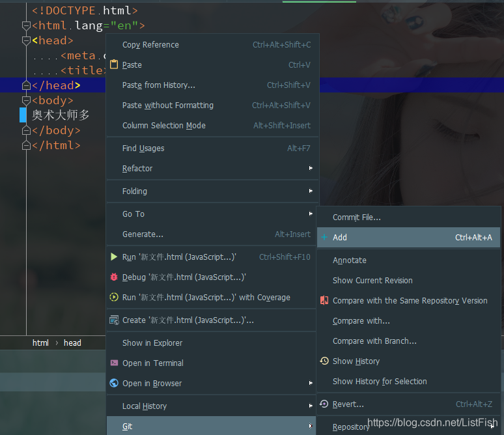Screen dimensions: 504x435
Task: Click fold marker at closing head tag
Action: click(x=26, y=85)
